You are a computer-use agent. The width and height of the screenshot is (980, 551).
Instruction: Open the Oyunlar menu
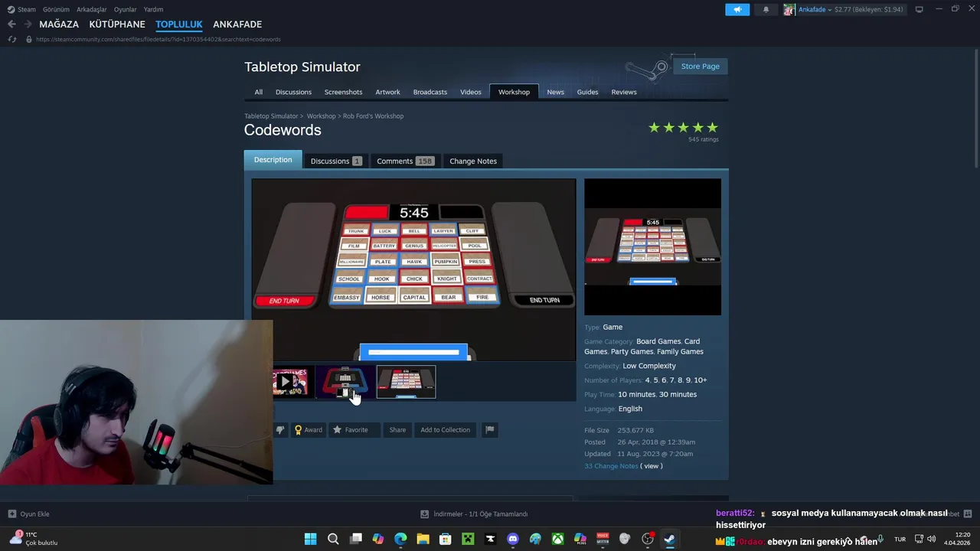[125, 9]
